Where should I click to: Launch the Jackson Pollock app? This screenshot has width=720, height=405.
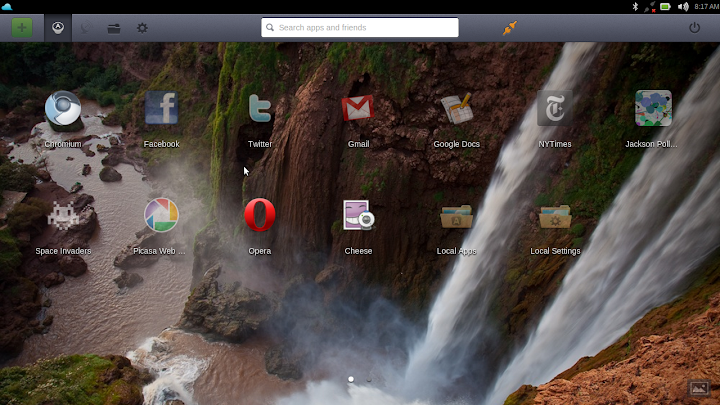[653, 108]
